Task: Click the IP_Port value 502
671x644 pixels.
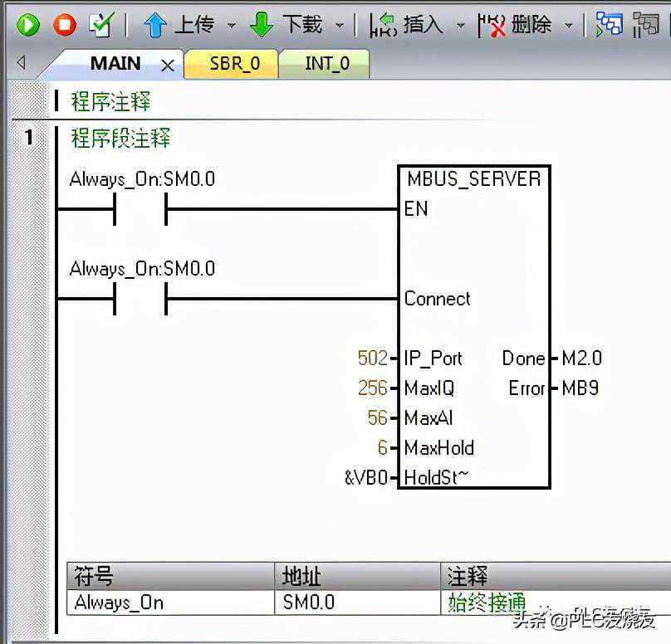Action: (x=372, y=359)
